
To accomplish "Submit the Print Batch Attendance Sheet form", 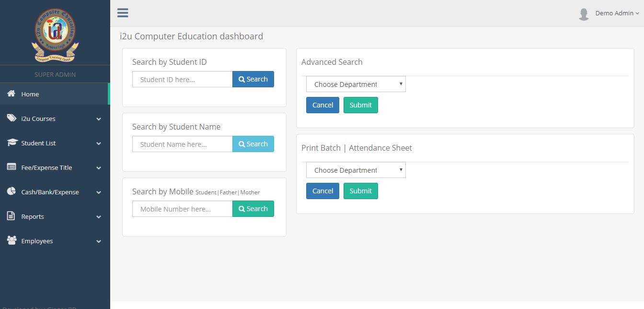I will (x=361, y=191).
